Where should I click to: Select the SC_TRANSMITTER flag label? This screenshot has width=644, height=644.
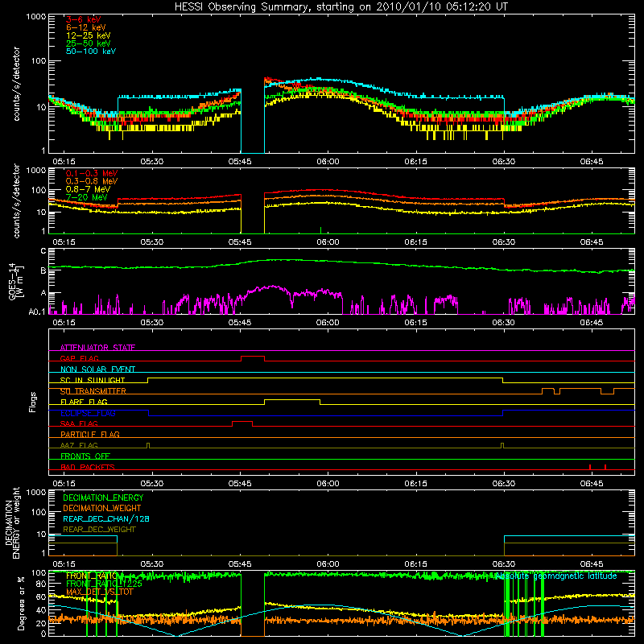93,391
